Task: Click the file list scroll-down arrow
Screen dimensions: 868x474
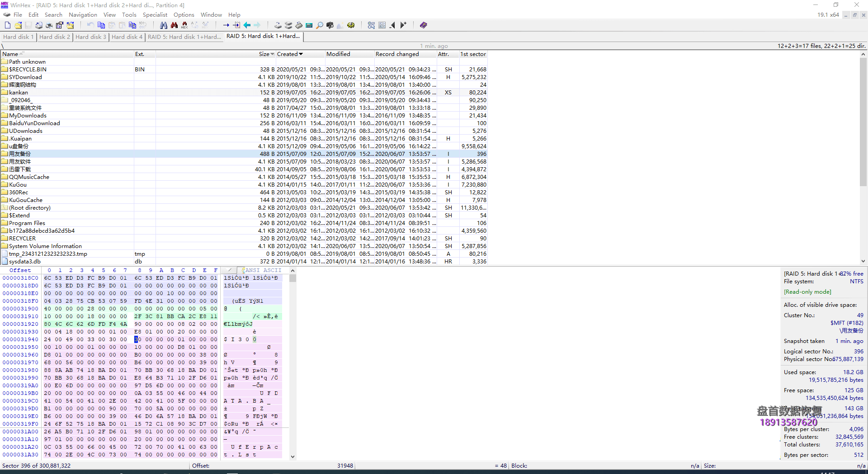Action: tap(863, 261)
